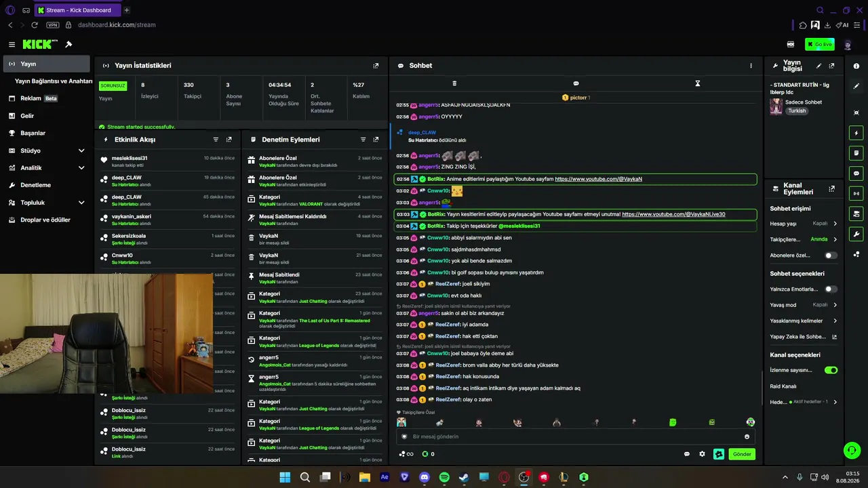The width and height of the screenshot is (868, 488).
Task: Open Droplar ve ödüller page
Action: (x=47, y=220)
